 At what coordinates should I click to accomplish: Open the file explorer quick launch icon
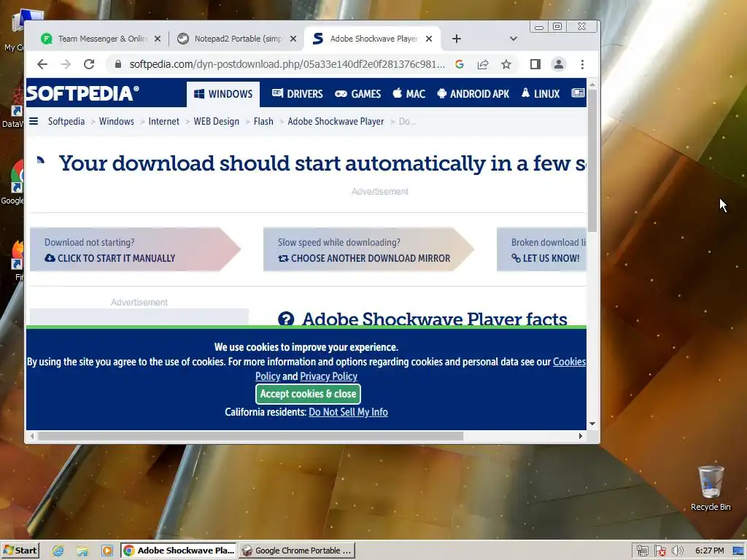82,551
